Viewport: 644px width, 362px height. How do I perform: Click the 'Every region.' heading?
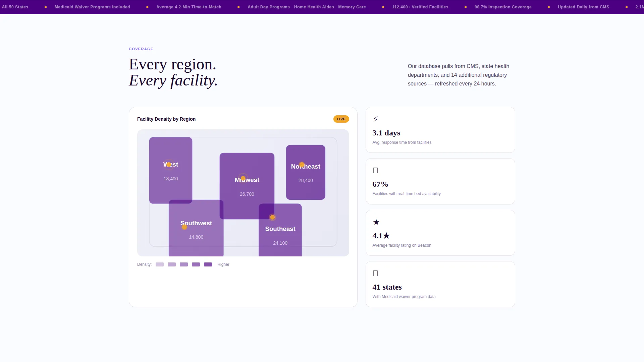(x=172, y=64)
